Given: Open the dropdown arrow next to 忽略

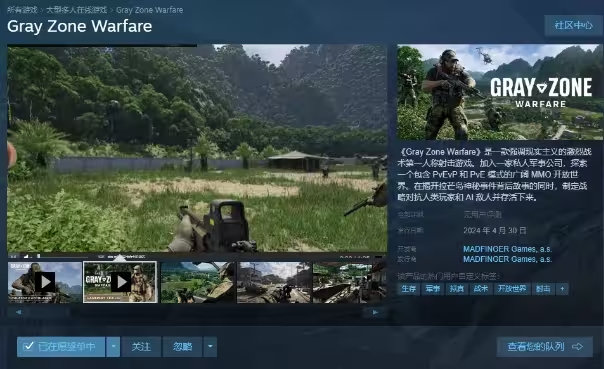Looking at the screenshot, I should click(x=210, y=347).
